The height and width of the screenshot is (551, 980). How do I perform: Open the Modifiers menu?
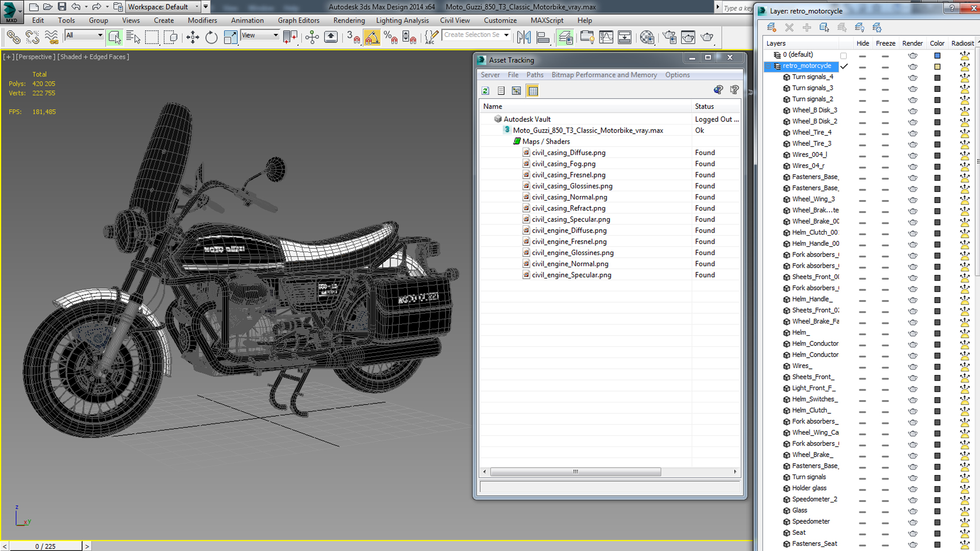click(x=202, y=20)
